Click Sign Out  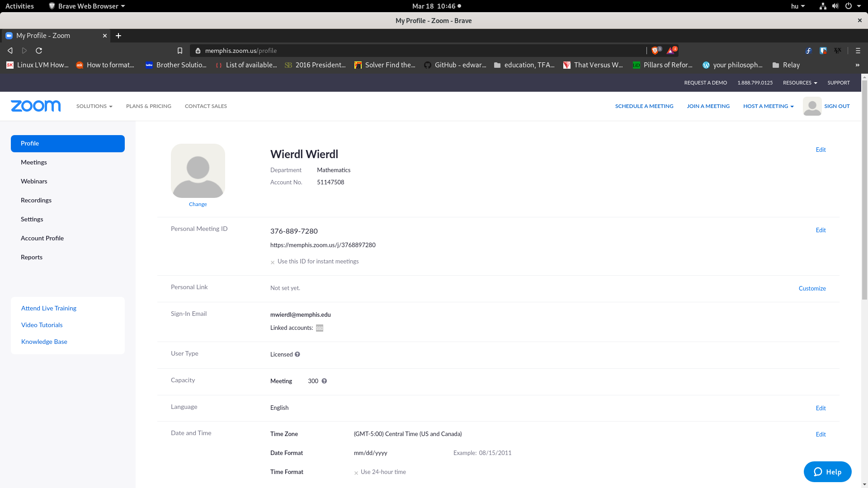pos(837,106)
